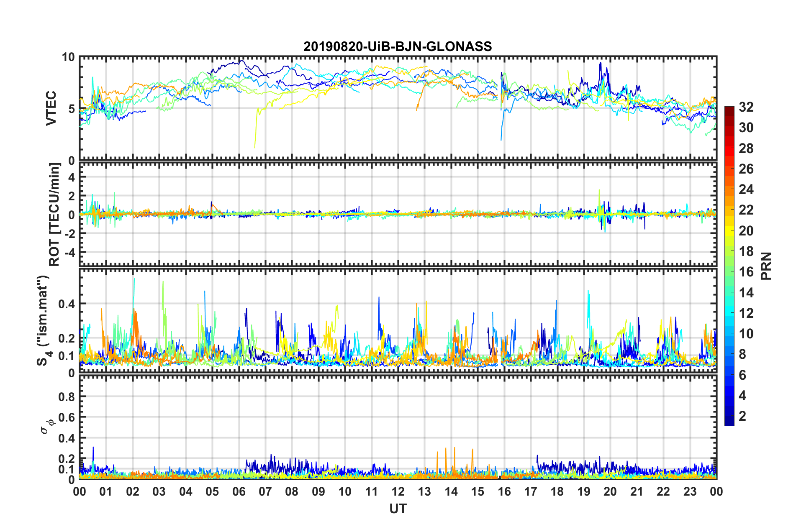The height and width of the screenshot is (532, 796).
Task: Click colorbar tick label 2
Action: 742,417
